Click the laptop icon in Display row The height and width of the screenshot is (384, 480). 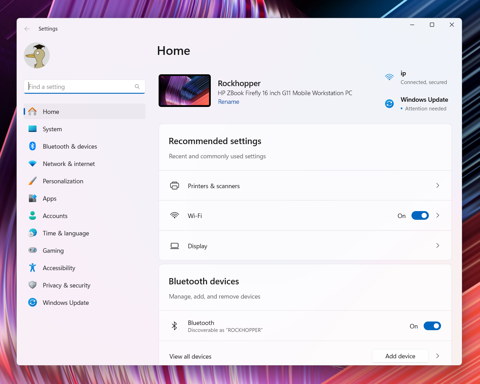174,246
